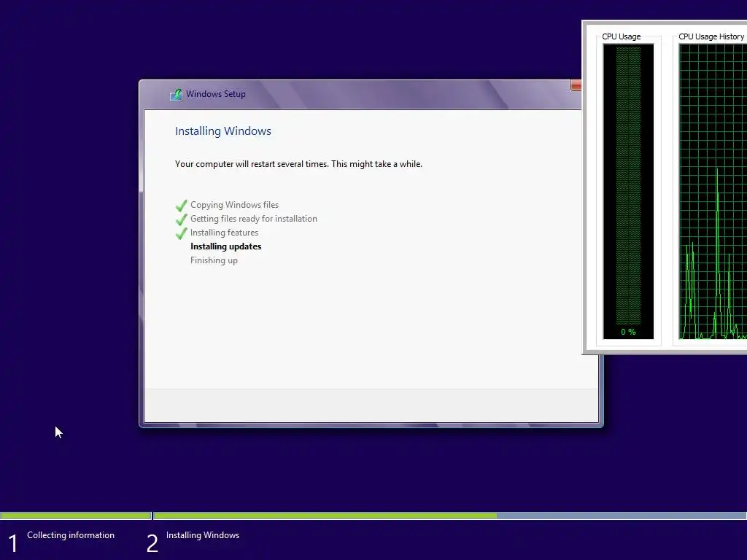Select the "Installing features" step text

coord(225,233)
